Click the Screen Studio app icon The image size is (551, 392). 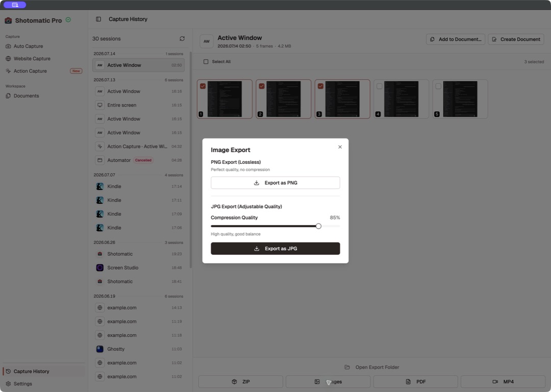100,267
